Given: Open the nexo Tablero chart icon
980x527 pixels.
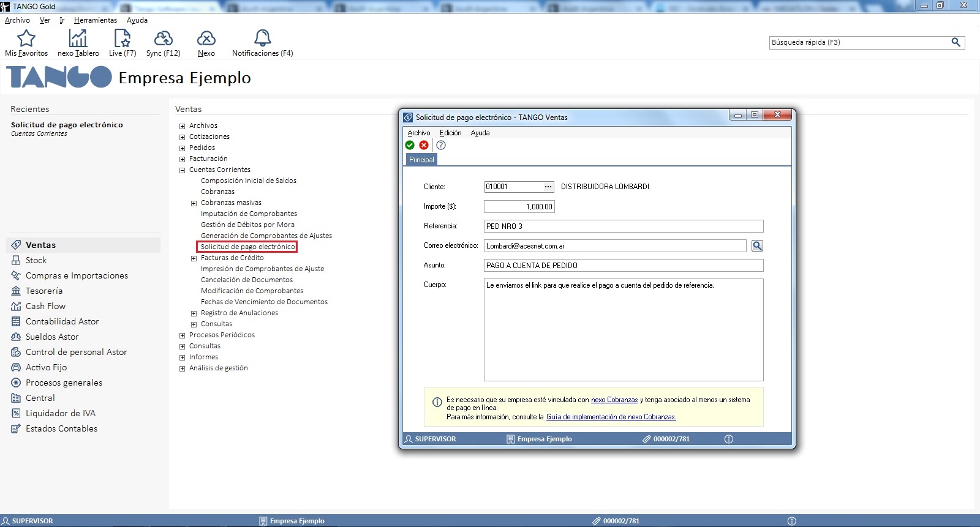Looking at the screenshot, I should [x=78, y=39].
